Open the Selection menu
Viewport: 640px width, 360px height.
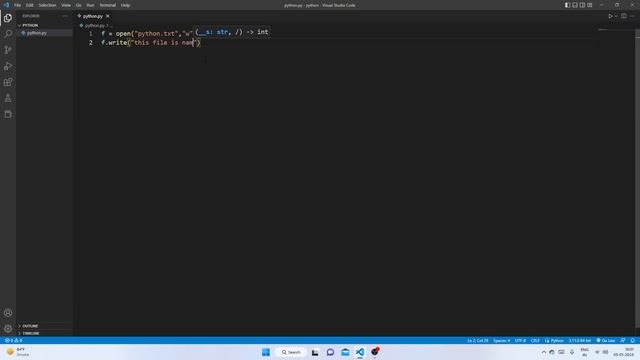coord(47,5)
